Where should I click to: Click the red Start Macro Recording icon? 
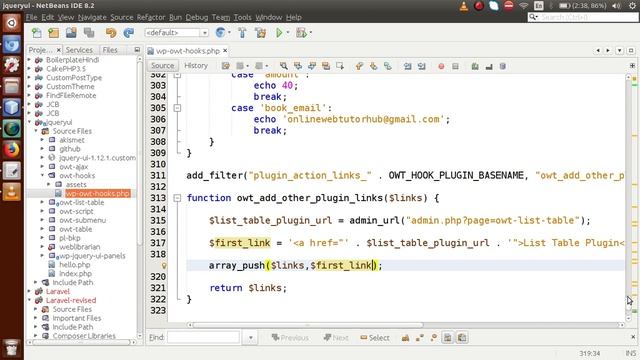(x=441, y=66)
